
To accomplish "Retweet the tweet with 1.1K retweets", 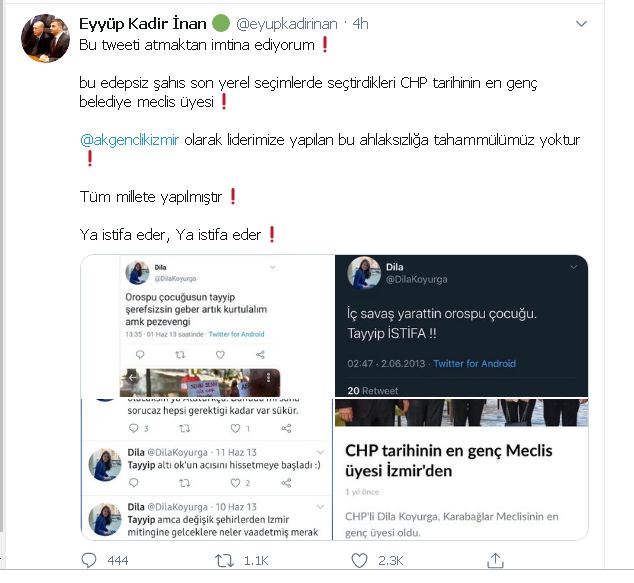I will coord(224,561).
